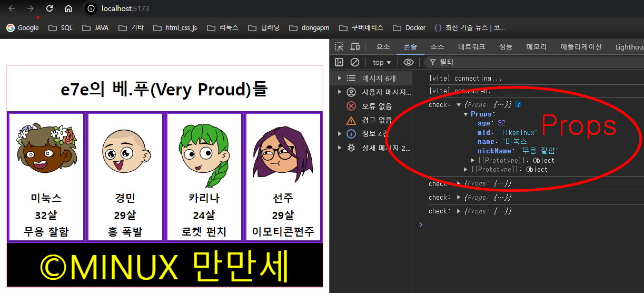
Task: Click the browser forward arrow
Action: [x=31, y=8]
